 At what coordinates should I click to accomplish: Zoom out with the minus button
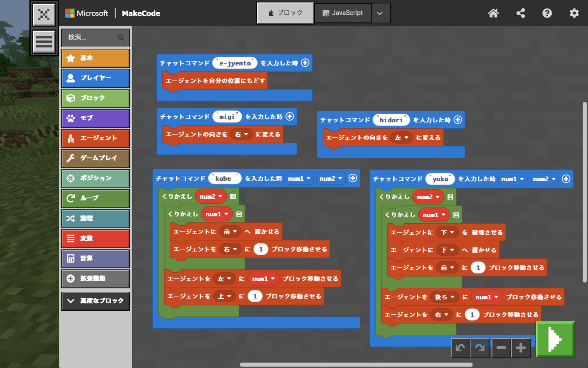[x=501, y=348]
